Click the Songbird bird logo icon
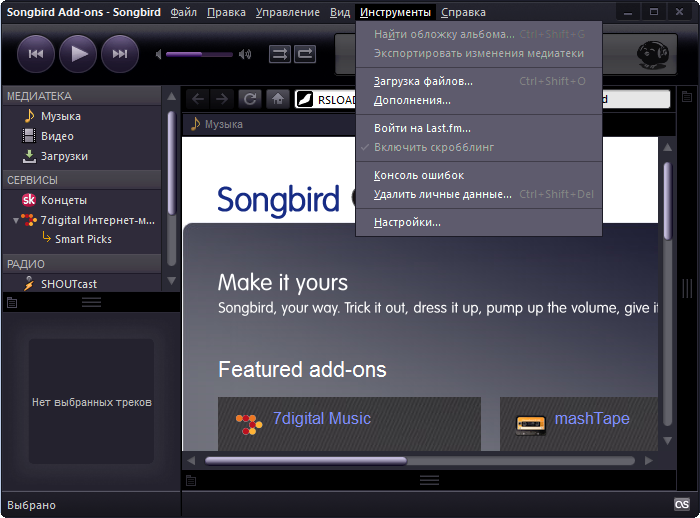Viewport: 700px width, 518px height. click(652, 55)
